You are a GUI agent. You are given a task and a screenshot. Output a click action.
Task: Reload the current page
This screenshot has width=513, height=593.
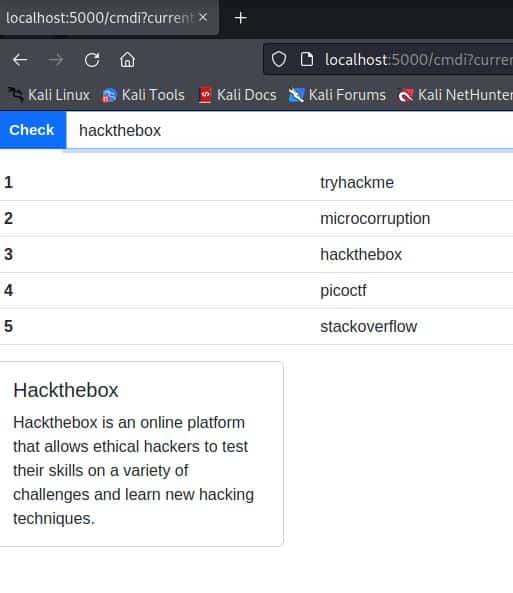click(92, 60)
